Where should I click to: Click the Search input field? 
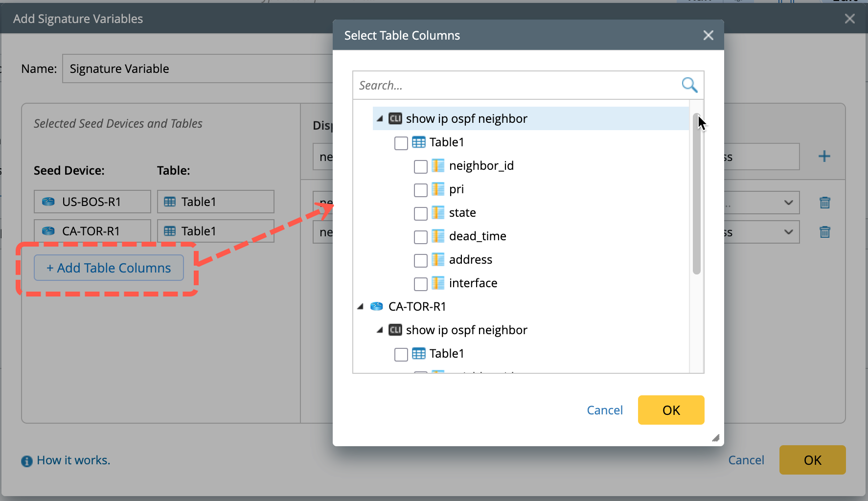coord(516,86)
